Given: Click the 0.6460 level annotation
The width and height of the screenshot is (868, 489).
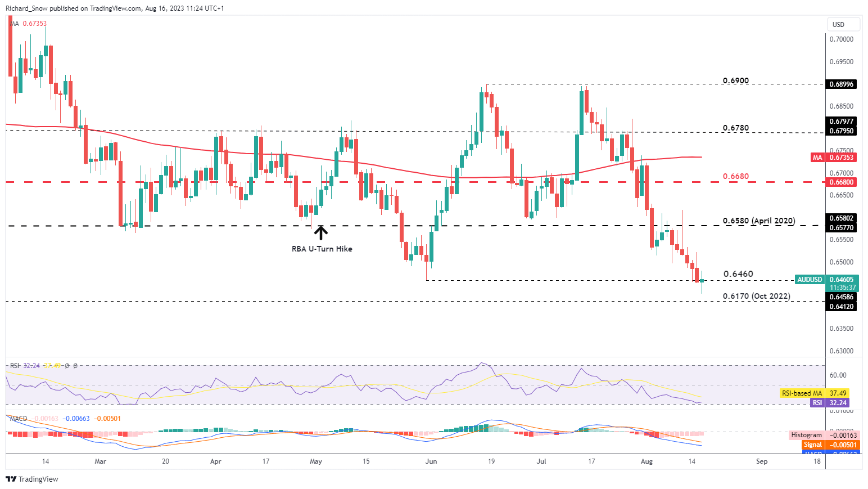Looking at the screenshot, I should [x=738, y=274].
